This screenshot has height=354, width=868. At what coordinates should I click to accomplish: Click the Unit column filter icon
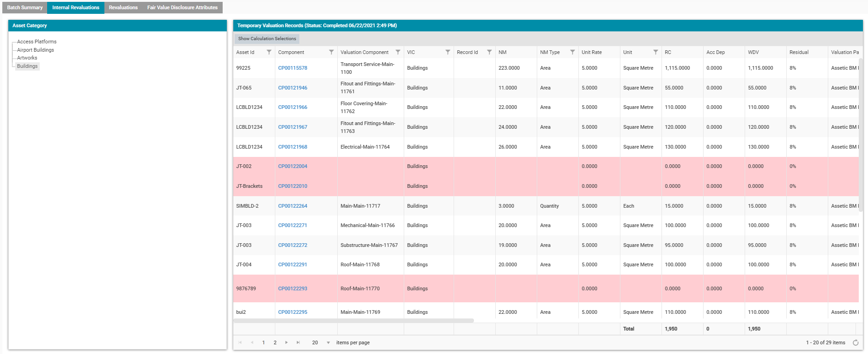click(656, 52)
